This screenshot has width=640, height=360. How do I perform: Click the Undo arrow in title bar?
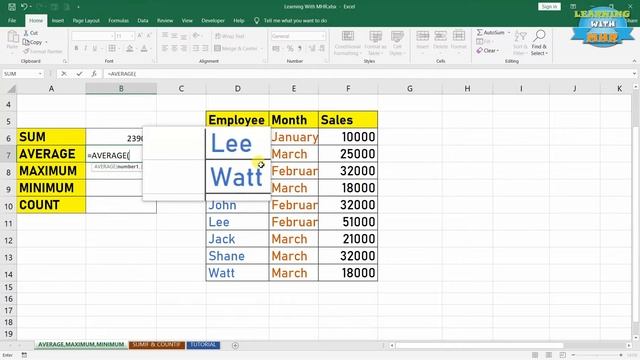click(x=24, y=7)
